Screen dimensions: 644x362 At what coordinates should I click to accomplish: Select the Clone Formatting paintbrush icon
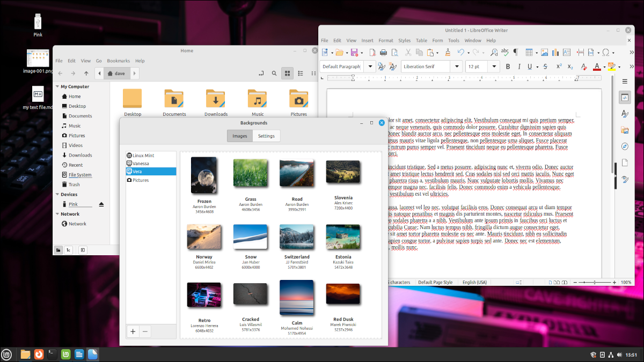[448, 52]
